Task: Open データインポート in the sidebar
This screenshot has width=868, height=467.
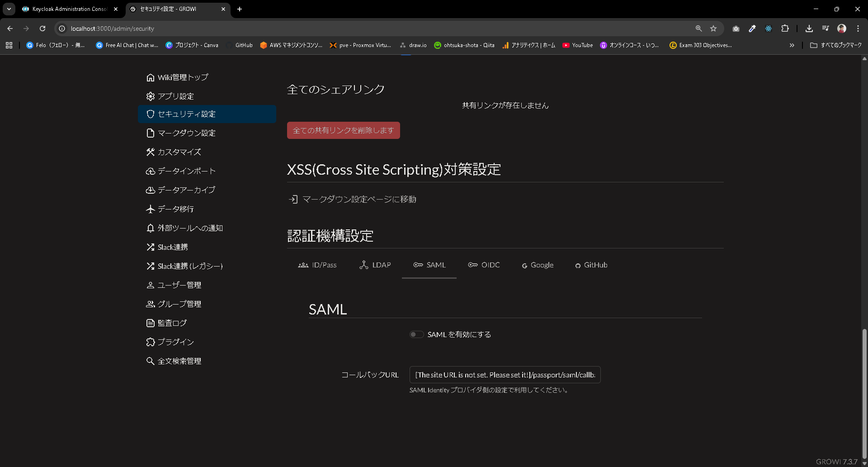Action: 181,171
